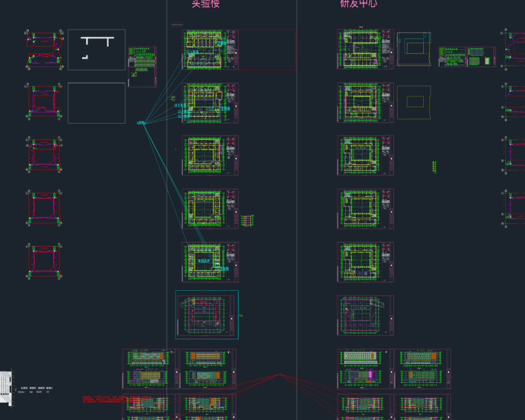Select the third red outline drawing in left column

(x=44, y=155)
